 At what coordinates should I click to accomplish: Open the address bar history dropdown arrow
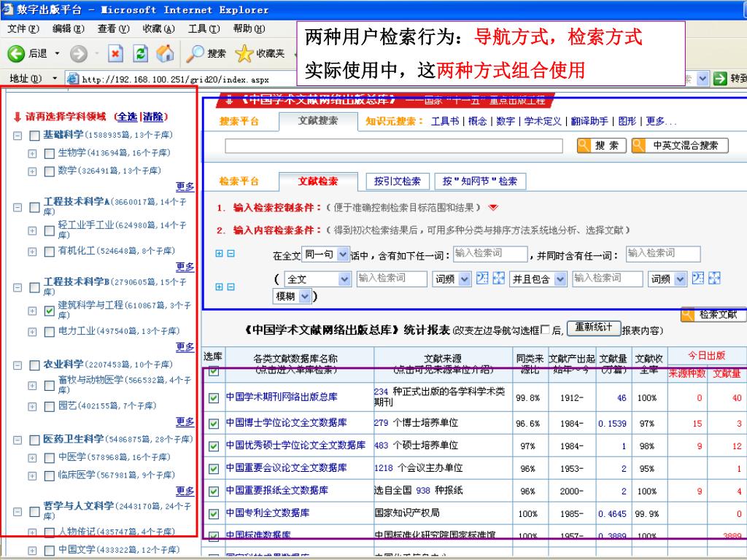703,79
